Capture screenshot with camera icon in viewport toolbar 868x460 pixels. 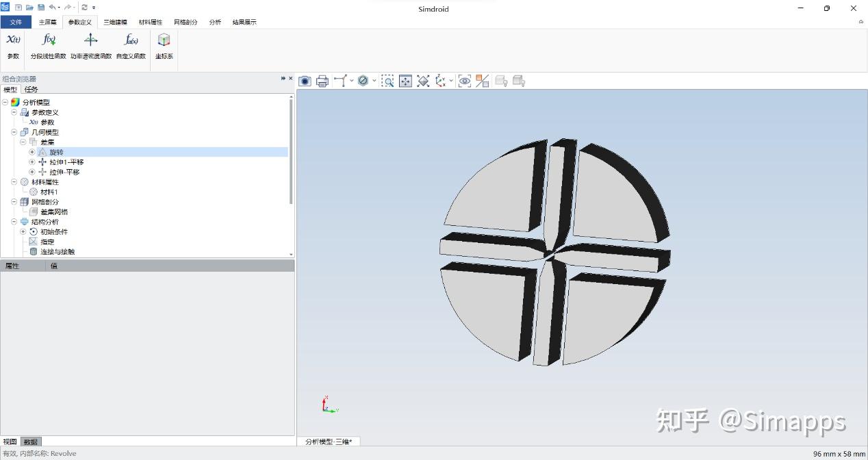[x=305, y=81]
